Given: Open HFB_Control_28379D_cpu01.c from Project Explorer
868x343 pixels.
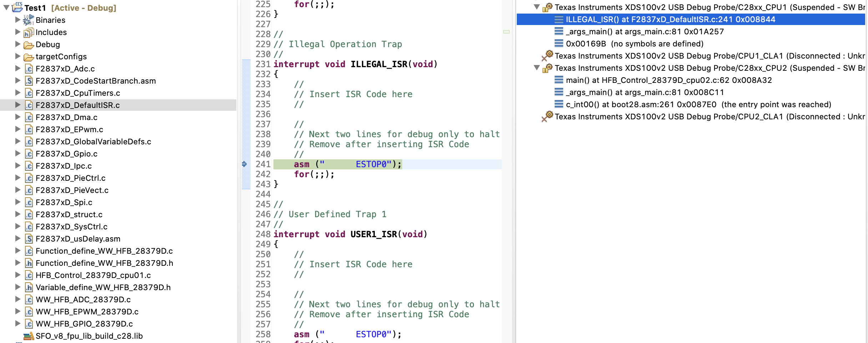Looking at the screenshot, I should [x=93, y=275].
